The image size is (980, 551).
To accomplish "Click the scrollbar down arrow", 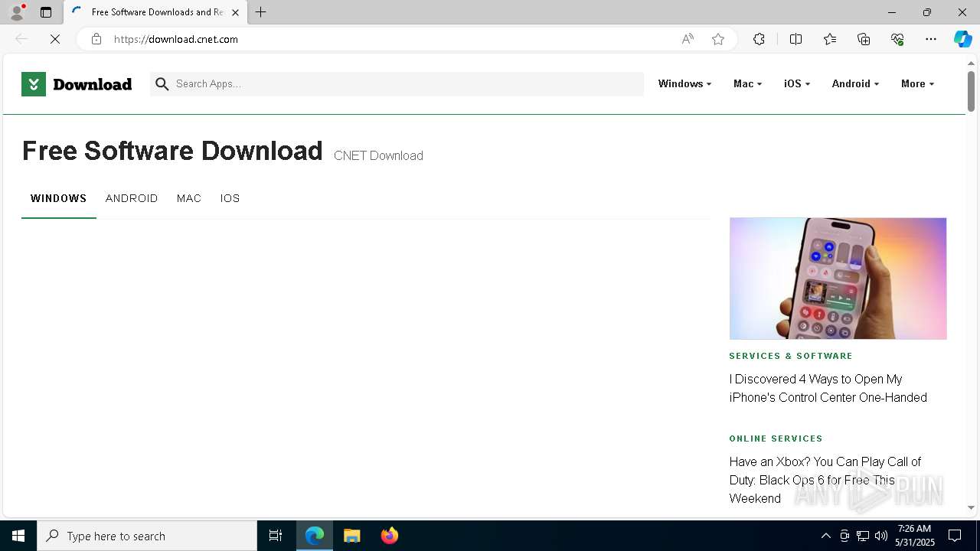I will tap(971, 507).
